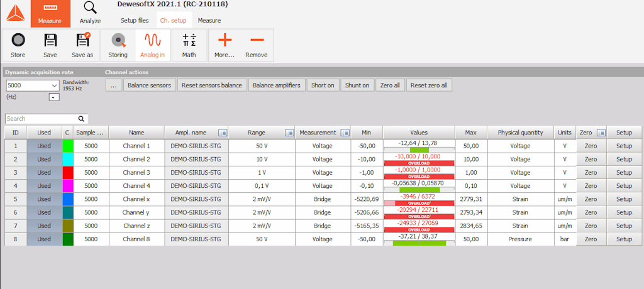Image resolution: width=644 pixels, height=289 pixels.
Task: Click the Save as icon
Action: pos(83,40)
